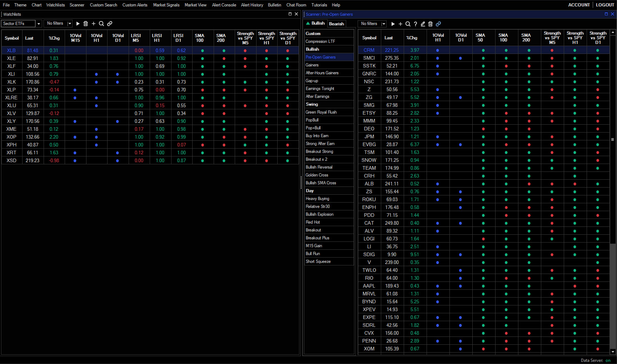617x364 pixels.
Task: Open the search icon in the Watchlists panel
Action: pyautogui.click(x=101, y=24)
